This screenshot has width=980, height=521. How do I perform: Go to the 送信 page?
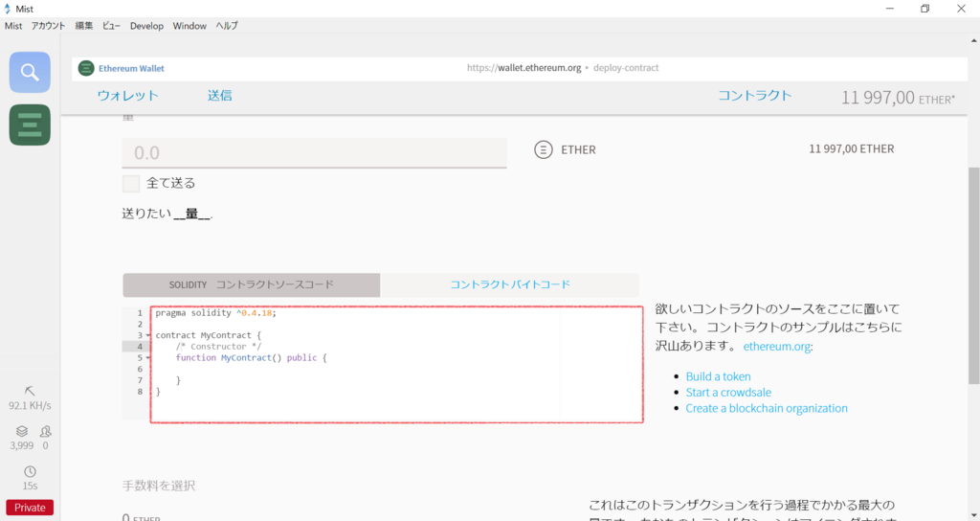click(219, 96)
